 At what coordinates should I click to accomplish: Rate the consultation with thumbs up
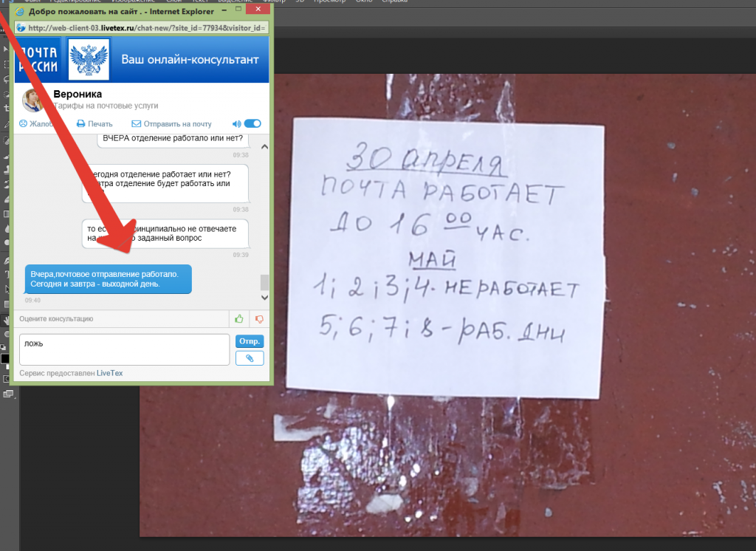(x=239, y=319)
